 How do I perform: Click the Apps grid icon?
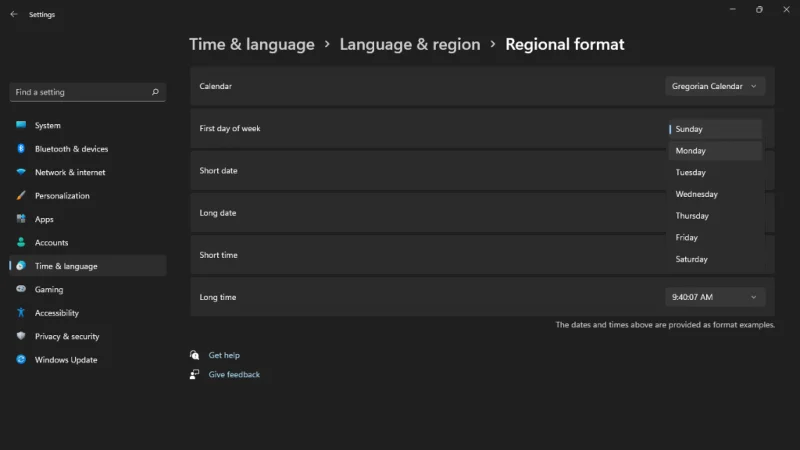pyautogui.click(x=21, y=218)
